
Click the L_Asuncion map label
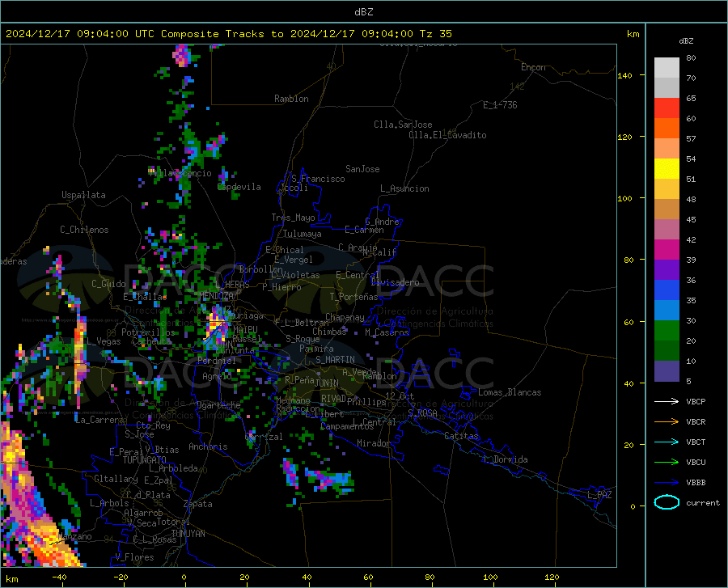pos(404,188)
